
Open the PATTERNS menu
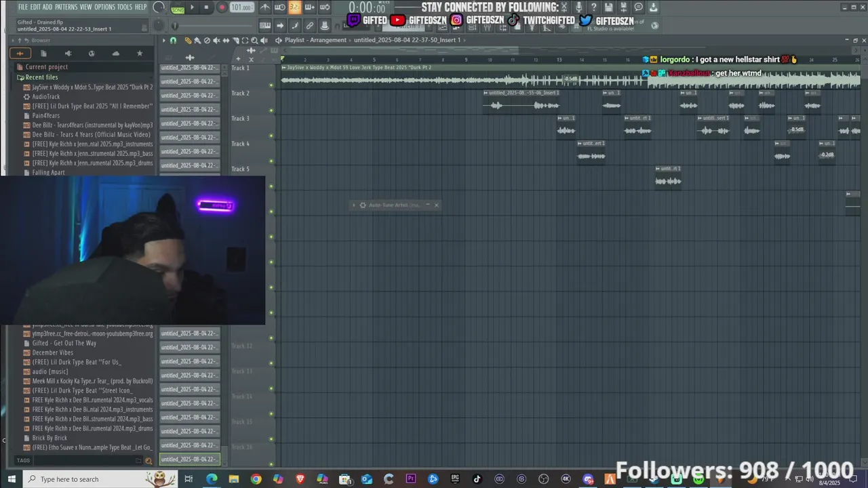(66, 7)
